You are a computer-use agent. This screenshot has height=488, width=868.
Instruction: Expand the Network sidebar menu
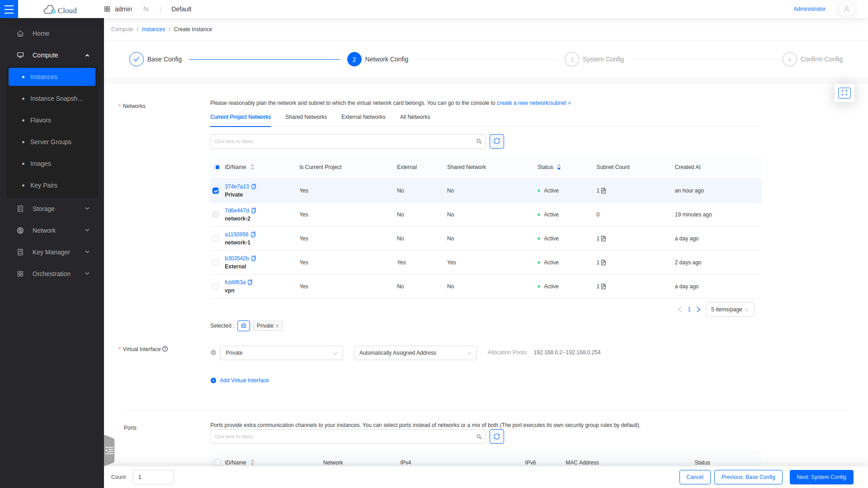click(52, 230)
